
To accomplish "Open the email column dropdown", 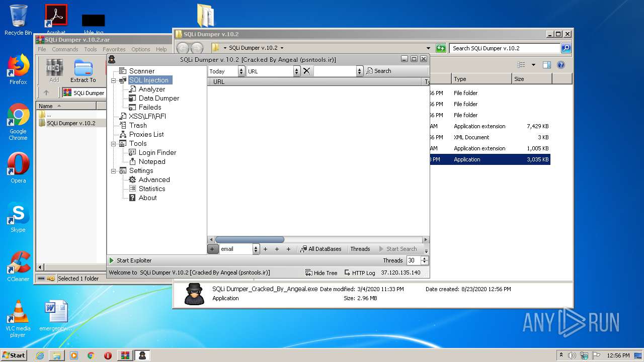I will coord(256,249).
